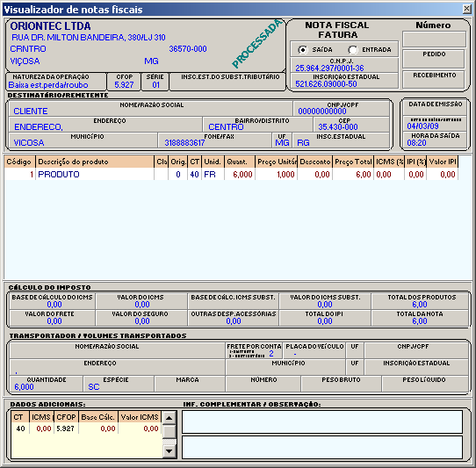Screen dimensions: 476x468
Task: Click the date 04/03/09
Action: (422, 126)
